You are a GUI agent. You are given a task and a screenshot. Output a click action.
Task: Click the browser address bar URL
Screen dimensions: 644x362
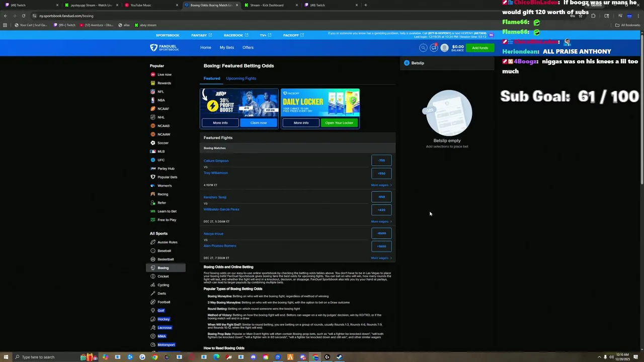[x=66, y=16]
